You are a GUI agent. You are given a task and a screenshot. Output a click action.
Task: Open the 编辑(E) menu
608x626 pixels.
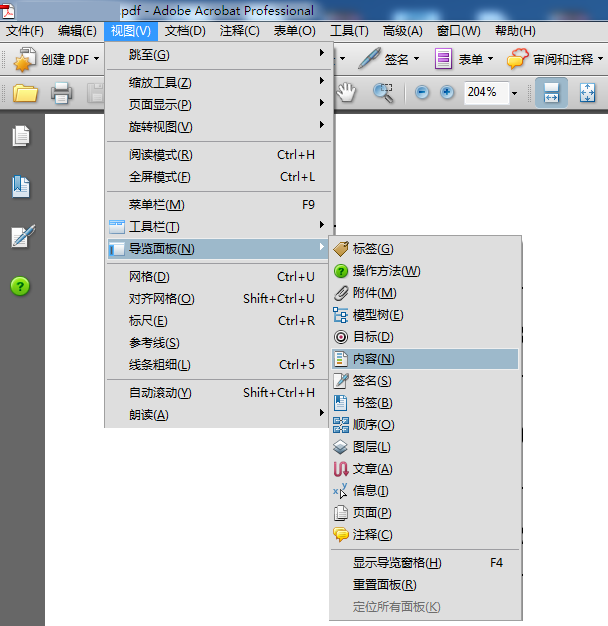77,31
